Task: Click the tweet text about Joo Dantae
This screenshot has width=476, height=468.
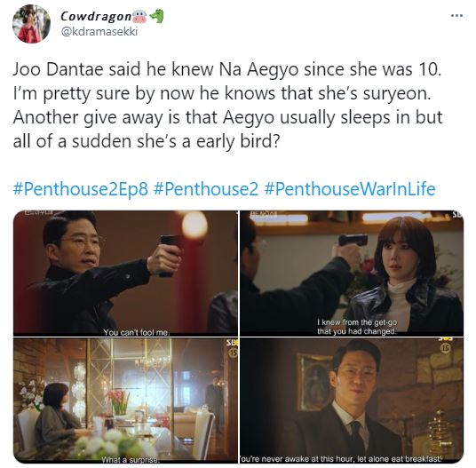Action: tap(227, 105)
